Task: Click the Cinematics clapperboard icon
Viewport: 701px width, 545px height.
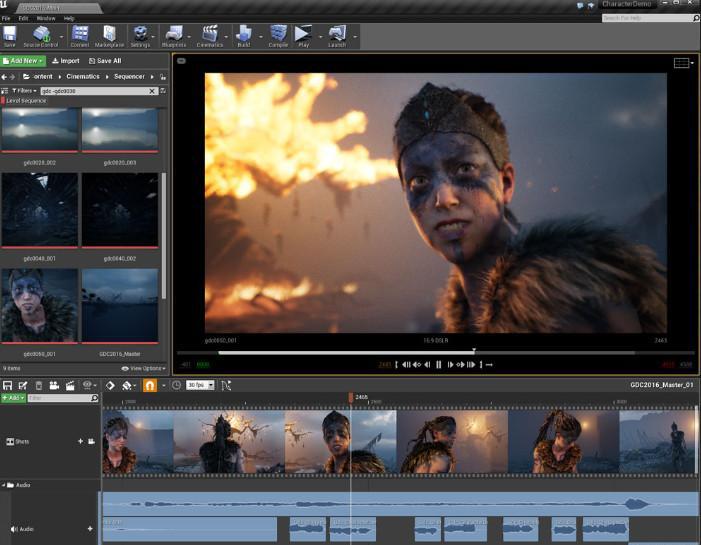Action: click(210, 34)
